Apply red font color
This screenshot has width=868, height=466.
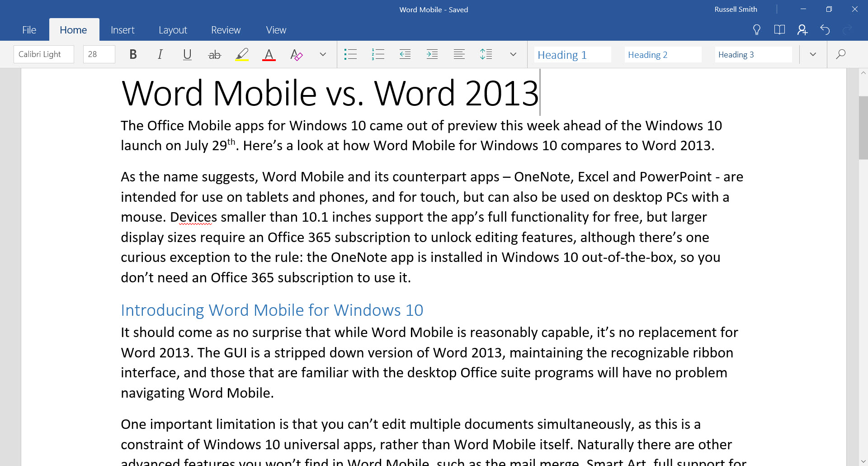coord(269,54)
